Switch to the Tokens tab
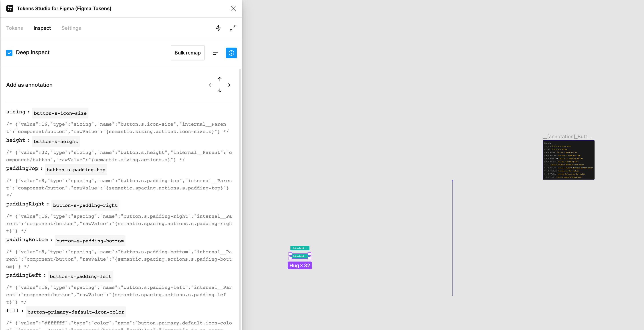The image size is (644, 330). point(14,28)
